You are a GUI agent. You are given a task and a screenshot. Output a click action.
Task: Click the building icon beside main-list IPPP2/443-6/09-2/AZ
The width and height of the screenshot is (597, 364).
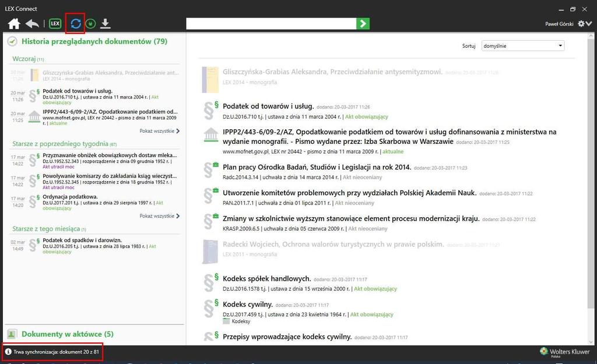(x=211, y=135)
